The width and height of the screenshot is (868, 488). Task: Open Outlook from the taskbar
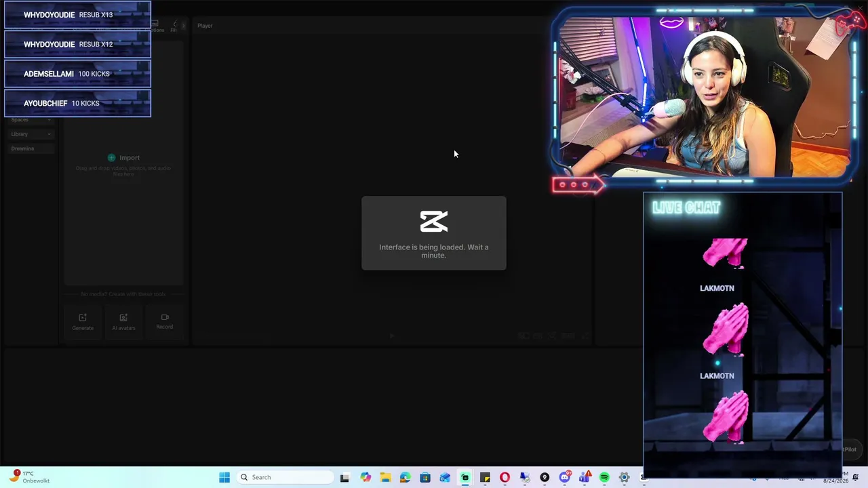pos(445,477)
